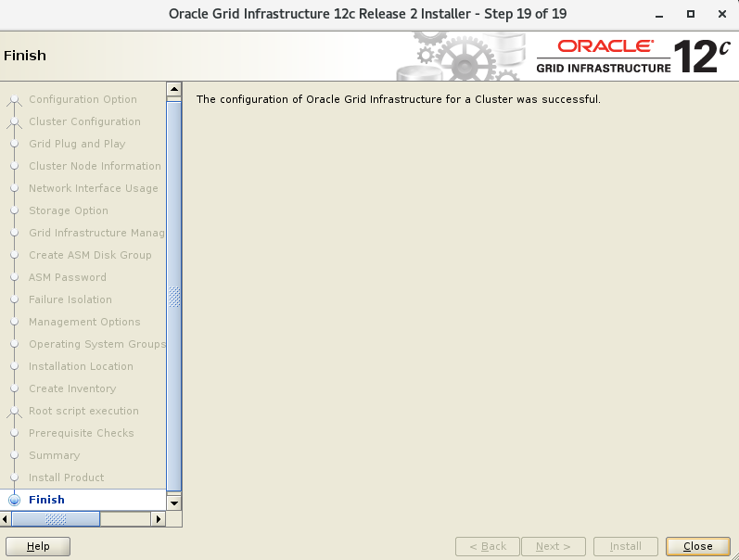Click the vertical scrollbar thumb

[x=173, y=297]
